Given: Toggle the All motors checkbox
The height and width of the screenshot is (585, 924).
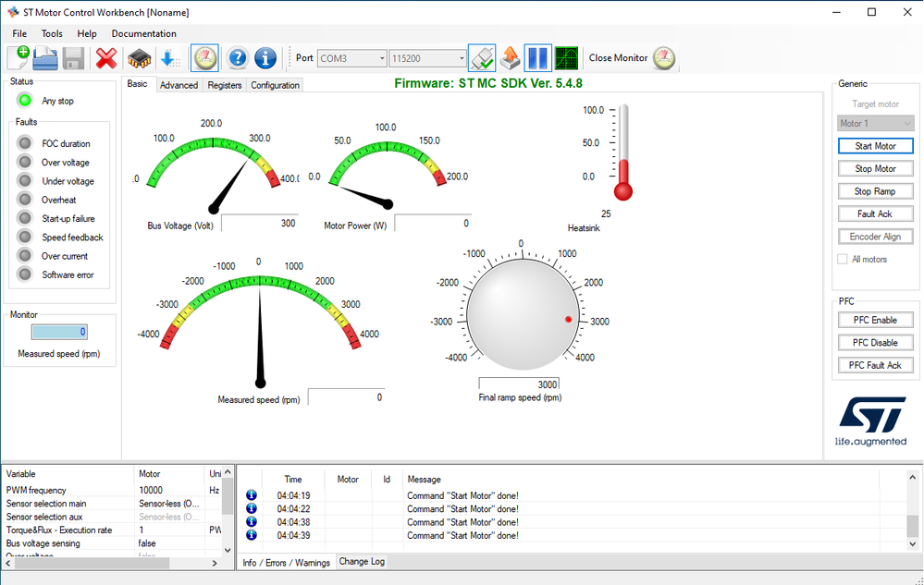Looking at the screenshot, I should coord(843,259).
